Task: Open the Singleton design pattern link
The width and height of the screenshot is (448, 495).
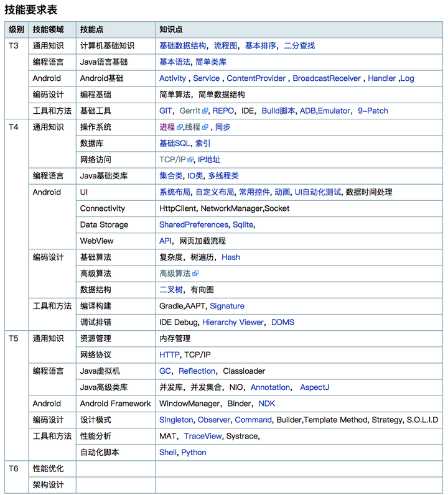Action: pos(176,420)
